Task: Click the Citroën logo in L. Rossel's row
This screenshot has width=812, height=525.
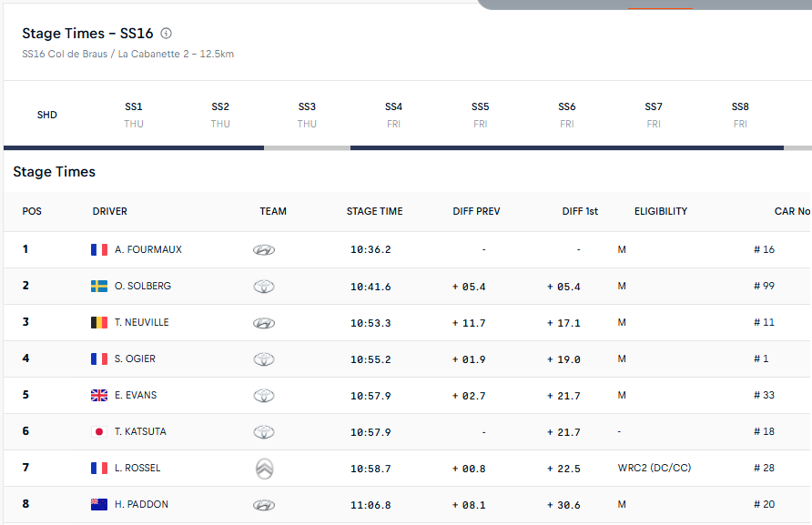Action: (264, 469)
